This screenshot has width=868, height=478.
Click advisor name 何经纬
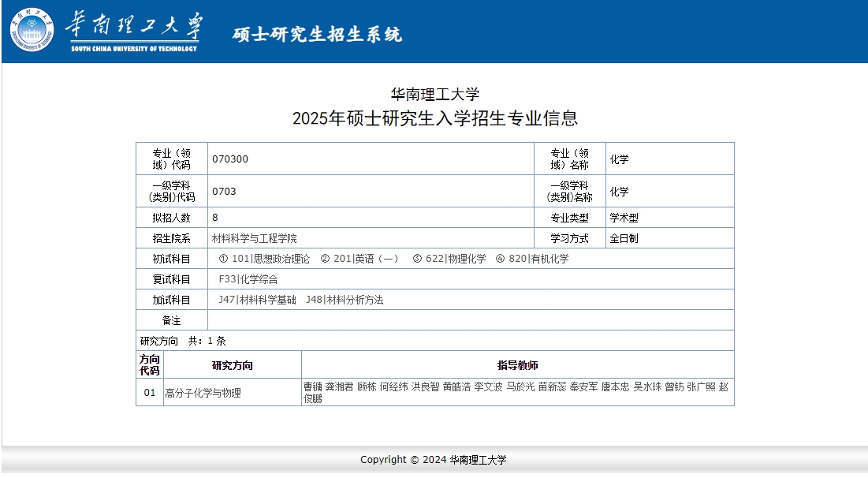[393, 387]
